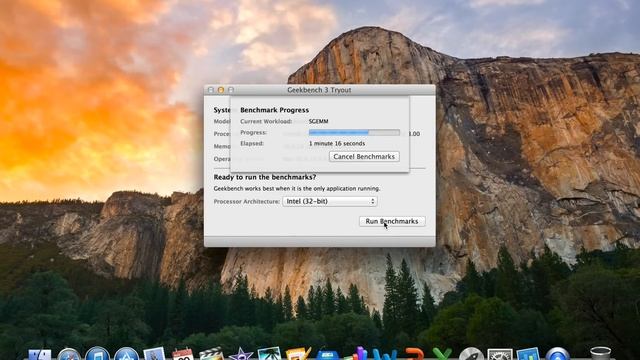Minimize the Geekbench window with yellow button
Viewport: 640px width, 360px height.
[x=221, y=90]
